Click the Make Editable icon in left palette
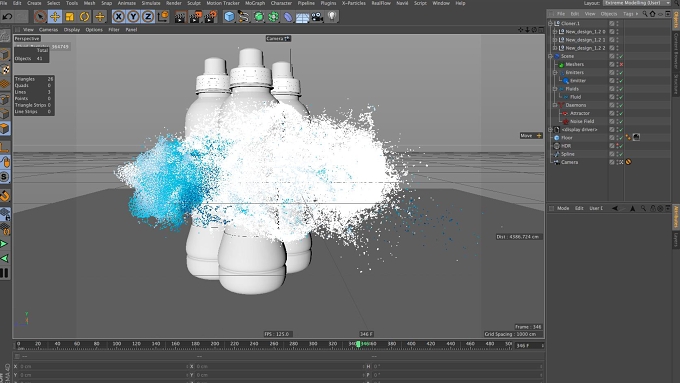Viewport: 680px width, 383px height. pyautogui.click(x=5, y=36)
